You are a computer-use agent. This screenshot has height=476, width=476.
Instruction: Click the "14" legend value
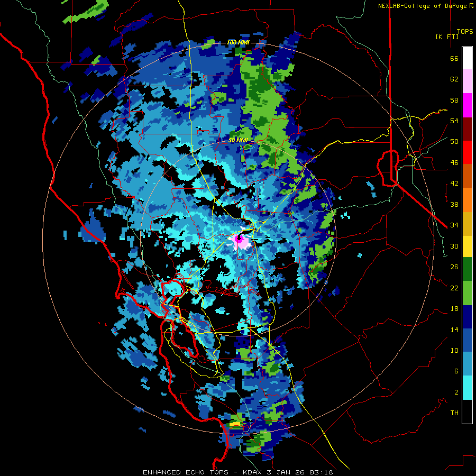coord(454,329)
